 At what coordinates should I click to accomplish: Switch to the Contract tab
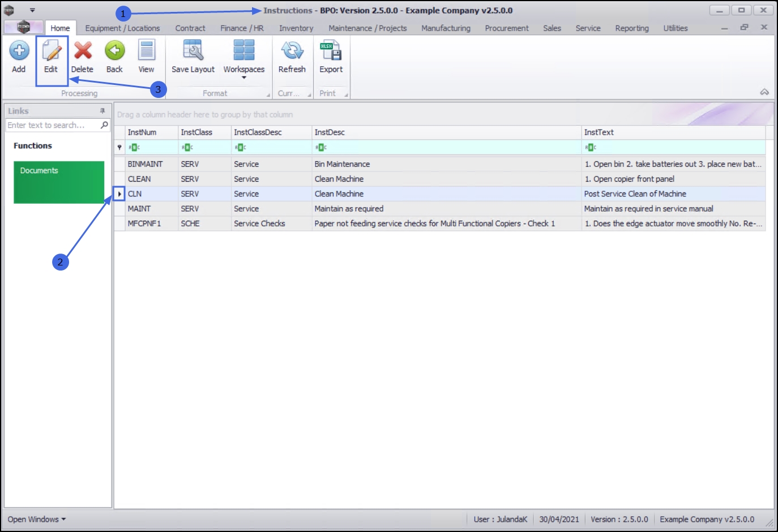click(x=190, y=28)
